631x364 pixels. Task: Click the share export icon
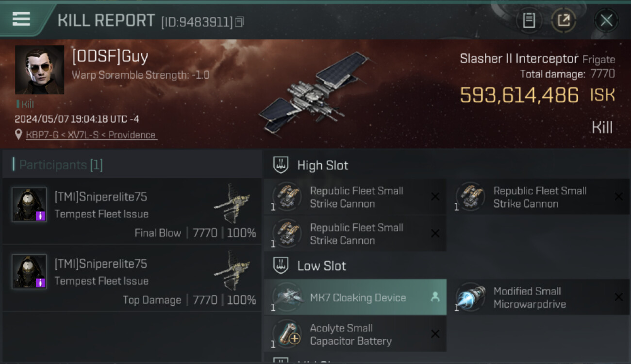pyautogui.click(x=564, y=20)
